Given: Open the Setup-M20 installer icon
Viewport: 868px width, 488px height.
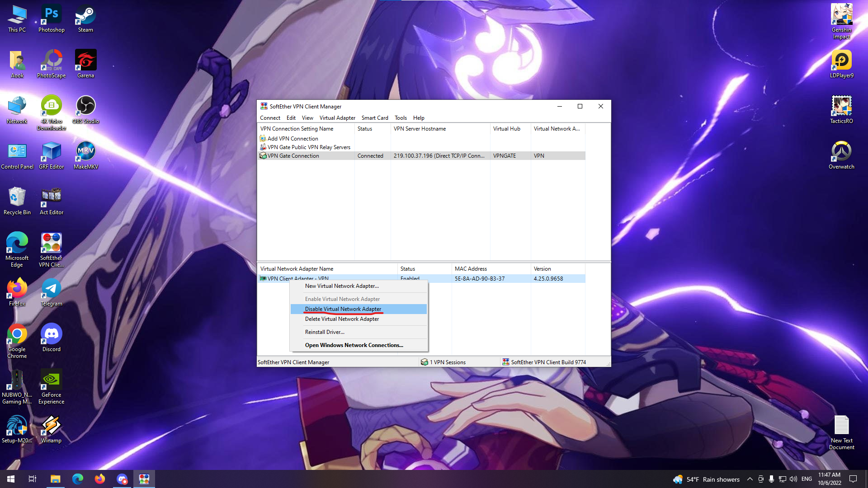Looking at the screenshot, I should (17, 429).
